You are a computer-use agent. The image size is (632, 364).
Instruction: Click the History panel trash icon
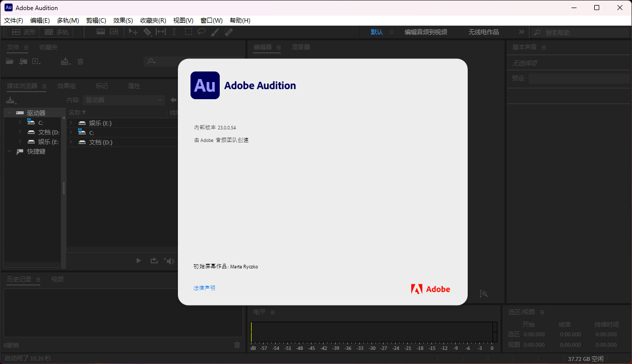pos(237,345)
